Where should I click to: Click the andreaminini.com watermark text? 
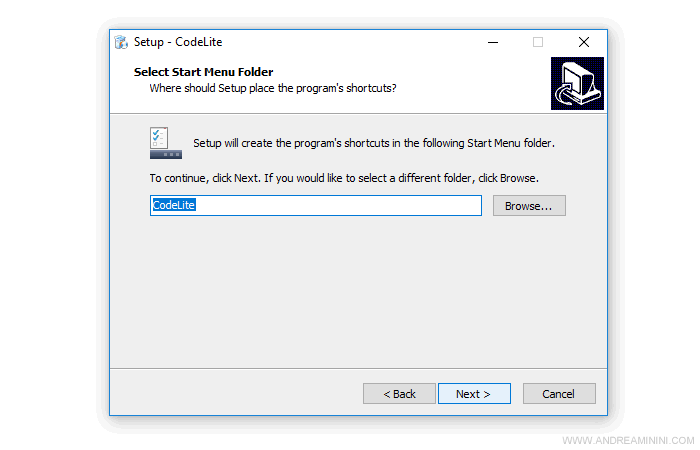(625, 440)
